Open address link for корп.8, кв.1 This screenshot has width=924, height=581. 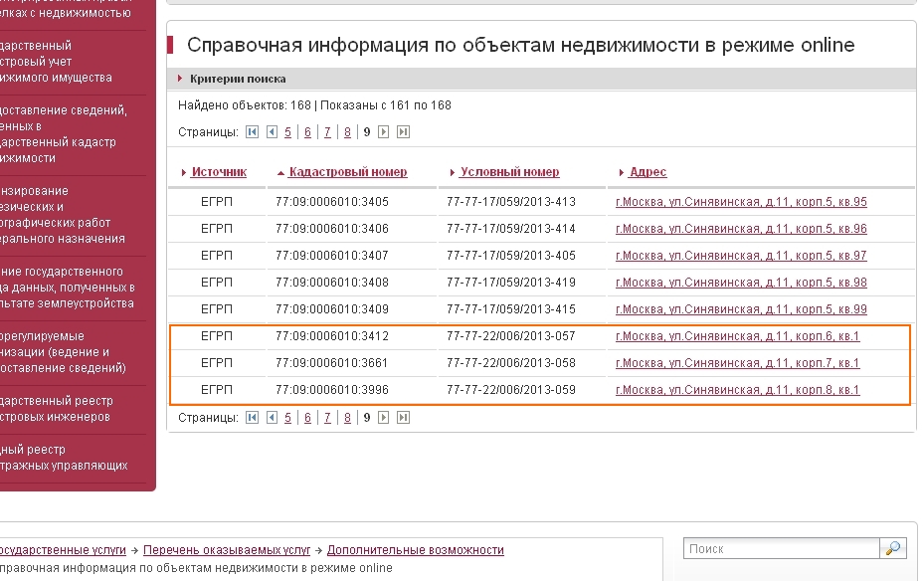[737, 390]
